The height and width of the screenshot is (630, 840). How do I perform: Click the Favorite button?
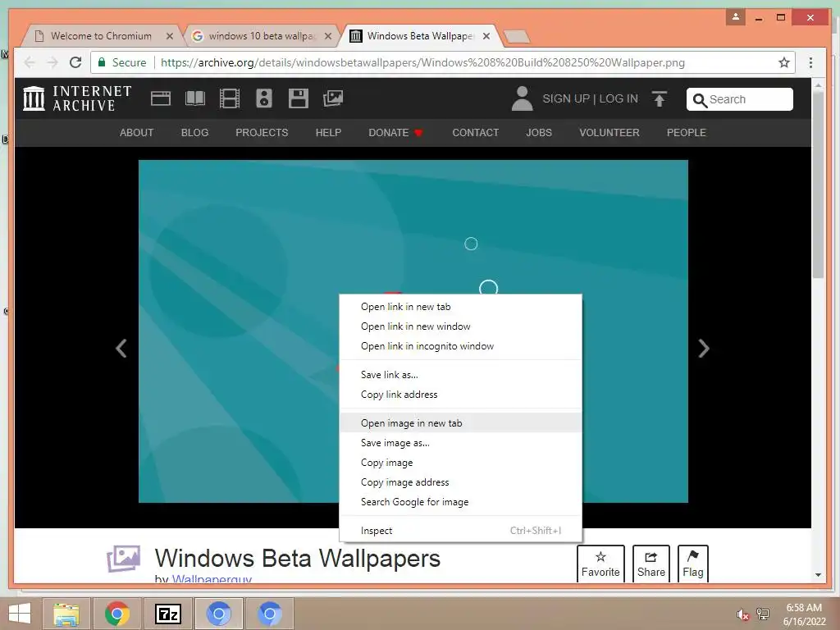point(600,564)
